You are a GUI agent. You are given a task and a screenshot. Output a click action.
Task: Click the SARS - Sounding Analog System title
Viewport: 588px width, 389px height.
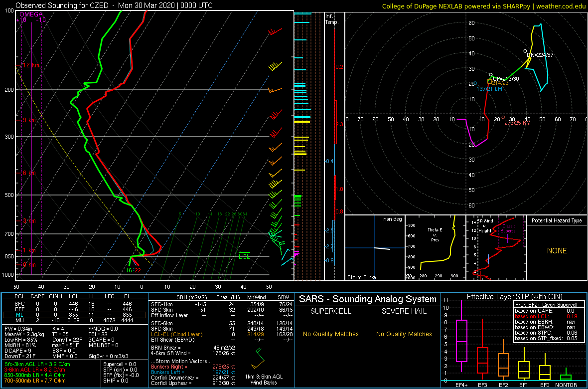(368, 299)
